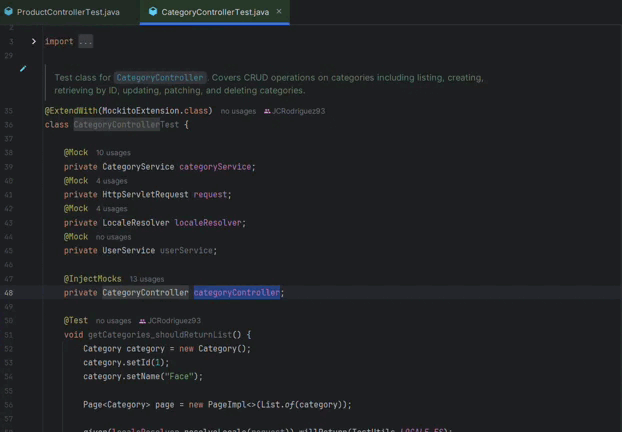The height and width of the screenshot is (432, 622).
Task: Click the pencil icon beside the doc comment
Action: tap(23, 69)
